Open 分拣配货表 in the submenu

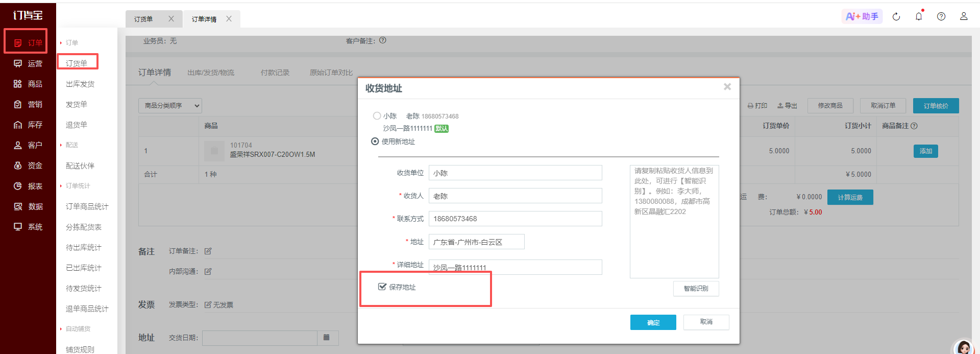tap(84, 227)
